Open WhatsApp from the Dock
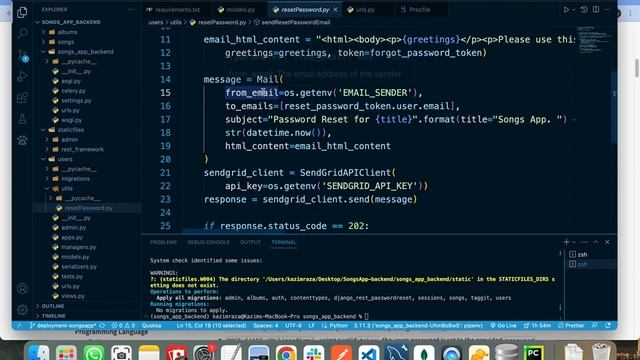The image size is (640, 360). click(93, 353)
